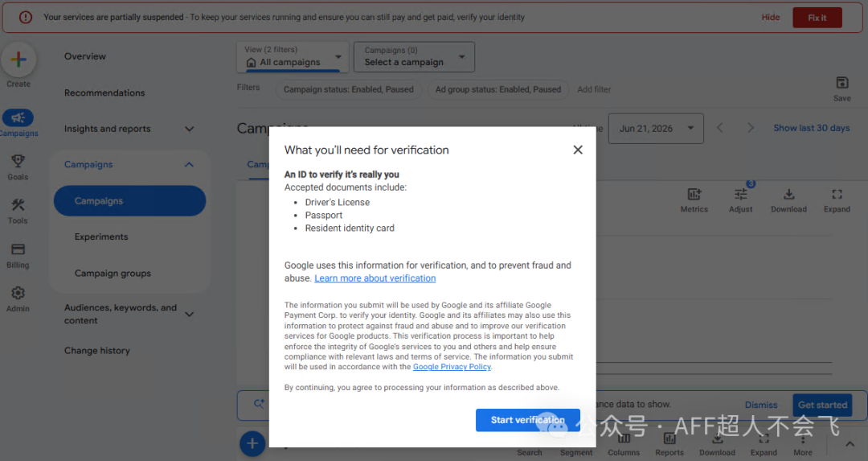Click Ad group status: Enabled, Paused chip
The image size is (868, 461).
[497, 89]
